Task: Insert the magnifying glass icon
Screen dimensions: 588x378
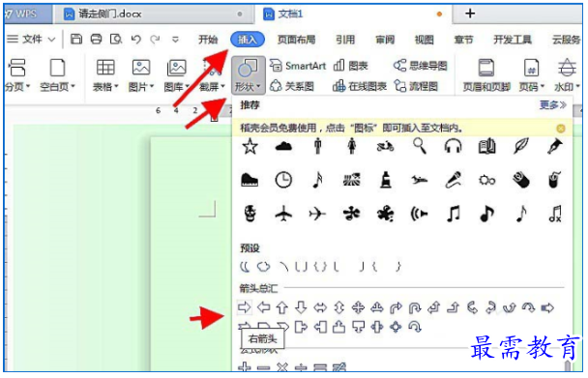Action: click(x=420, y=146)
